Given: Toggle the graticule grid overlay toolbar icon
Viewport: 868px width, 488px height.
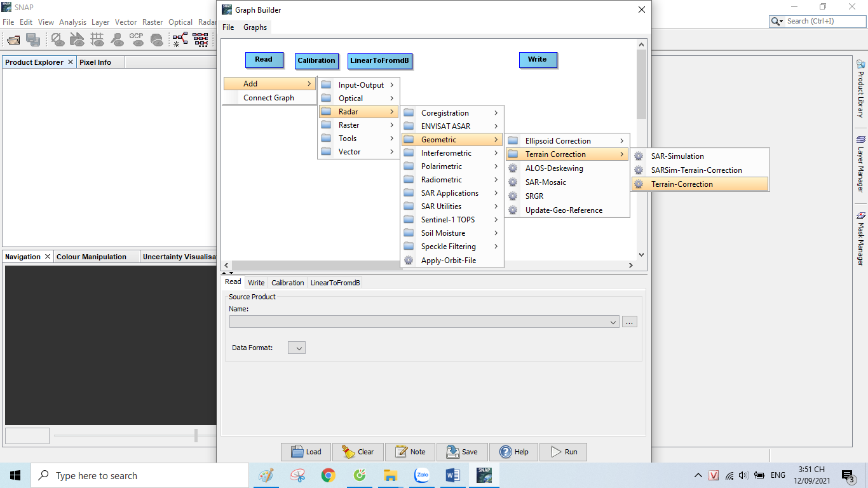Looking at the screenshot, I should click(97, 39).
